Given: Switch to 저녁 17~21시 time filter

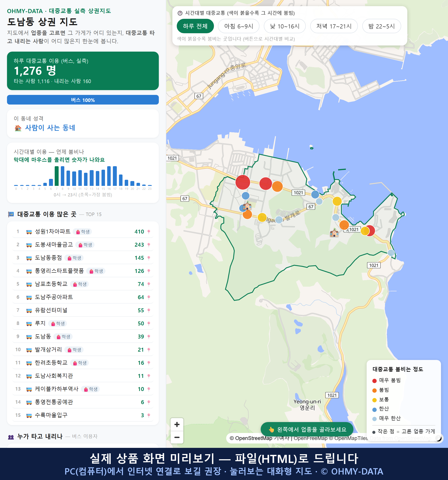Looking at the screenshot, I should pos(334,26).
